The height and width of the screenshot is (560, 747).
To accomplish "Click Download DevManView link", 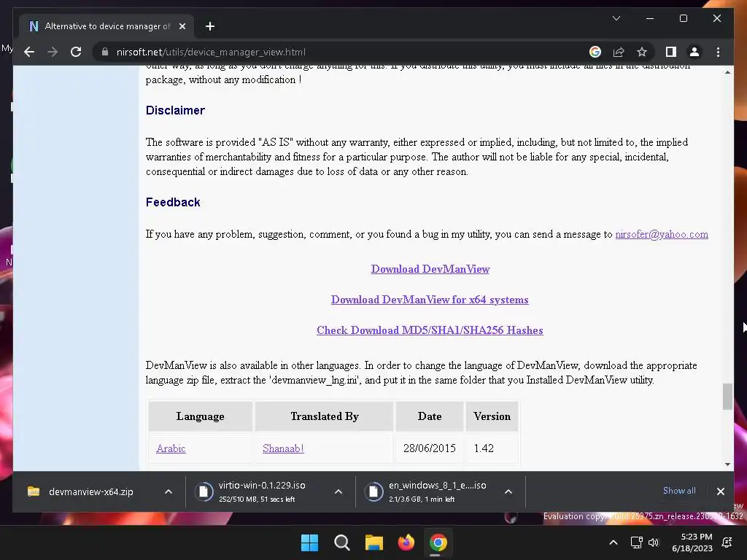I will pyautogui.click(x=430, y=269).
